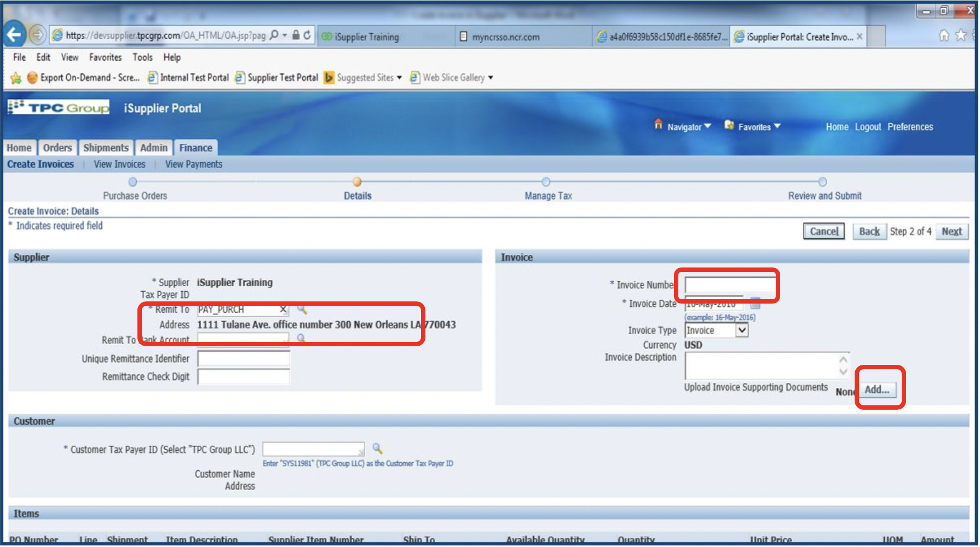
Task: Clear the Remit To field X icon
Action: [283, 310]
